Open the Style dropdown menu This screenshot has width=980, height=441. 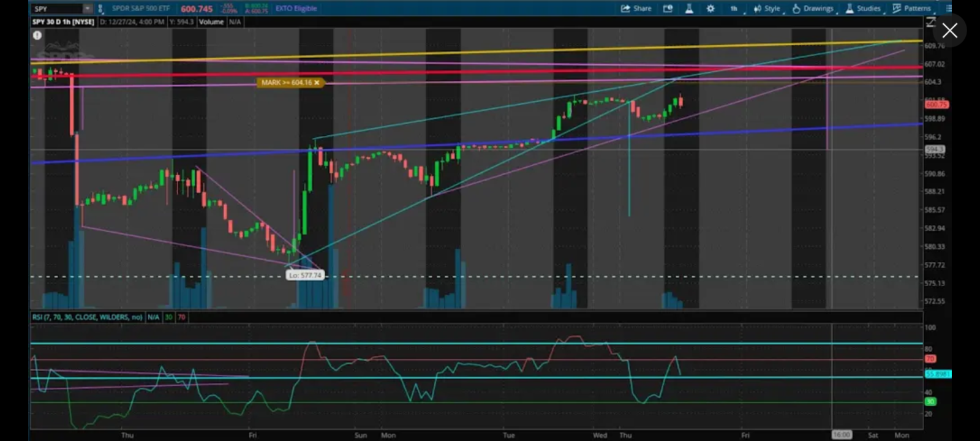[767, 9]
